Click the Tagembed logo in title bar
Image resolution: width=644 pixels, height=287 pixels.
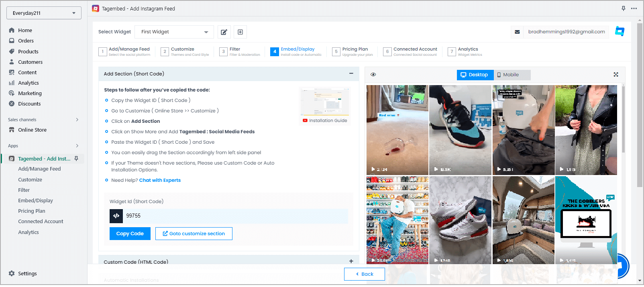pos(96,8)
